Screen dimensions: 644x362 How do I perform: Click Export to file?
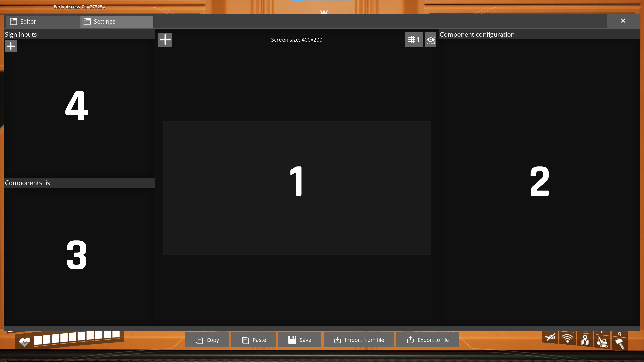[427, 340]
